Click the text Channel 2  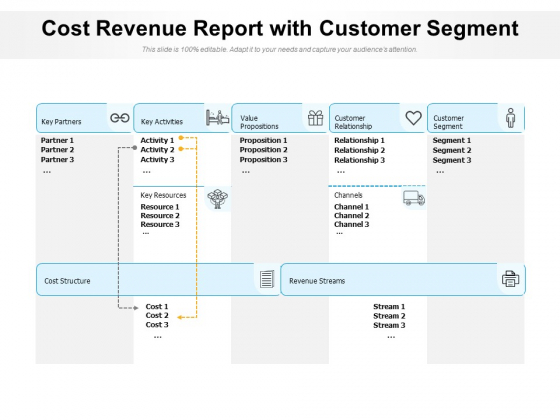point(351,216)
